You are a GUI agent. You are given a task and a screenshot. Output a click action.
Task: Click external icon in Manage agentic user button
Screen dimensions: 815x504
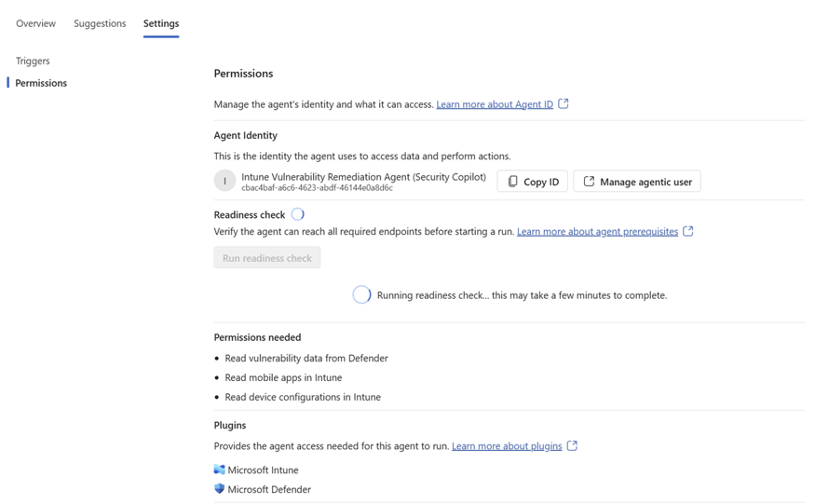(589, 181)
